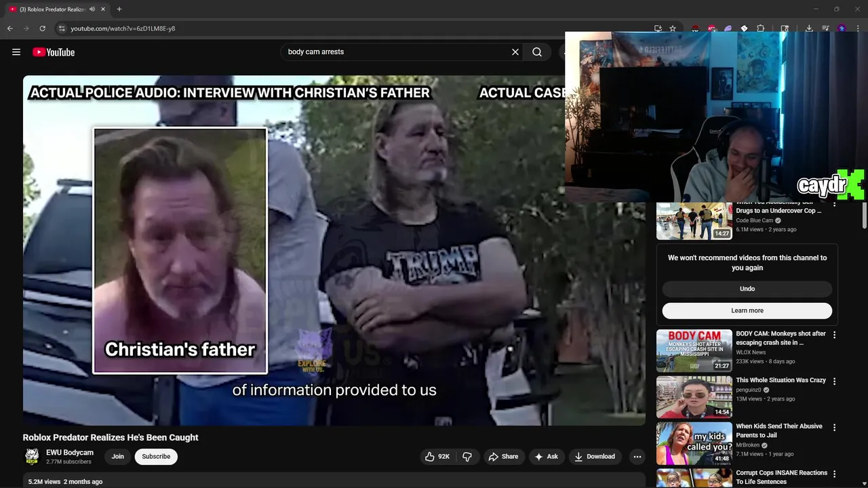Click the EWU Bodycam channel name

[70, 453]
